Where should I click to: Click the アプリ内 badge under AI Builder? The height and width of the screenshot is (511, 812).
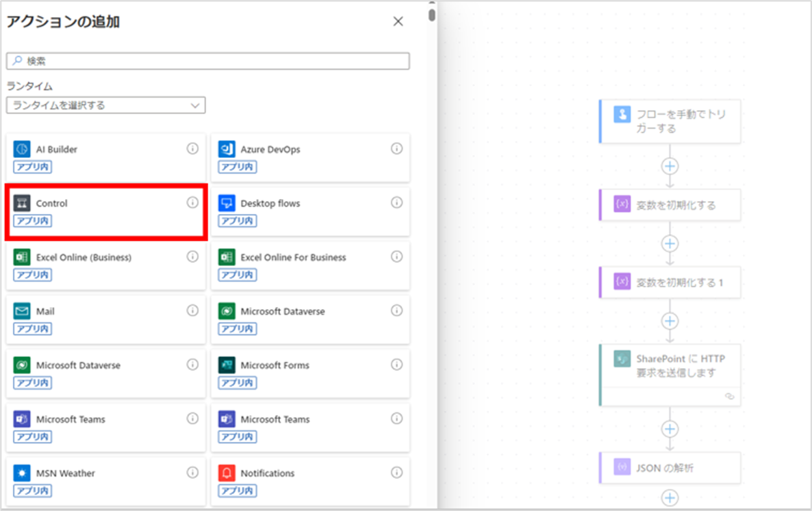pyautogui.click(x=33, y=167)
